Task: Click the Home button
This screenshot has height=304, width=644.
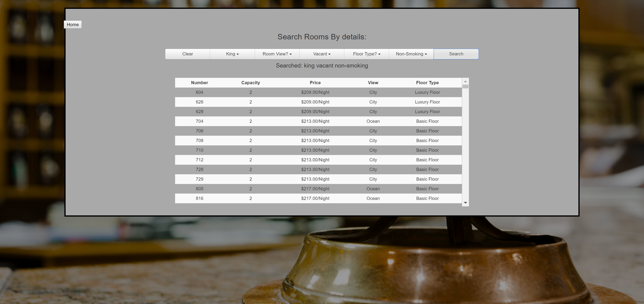Action: (x=72, y=25)
